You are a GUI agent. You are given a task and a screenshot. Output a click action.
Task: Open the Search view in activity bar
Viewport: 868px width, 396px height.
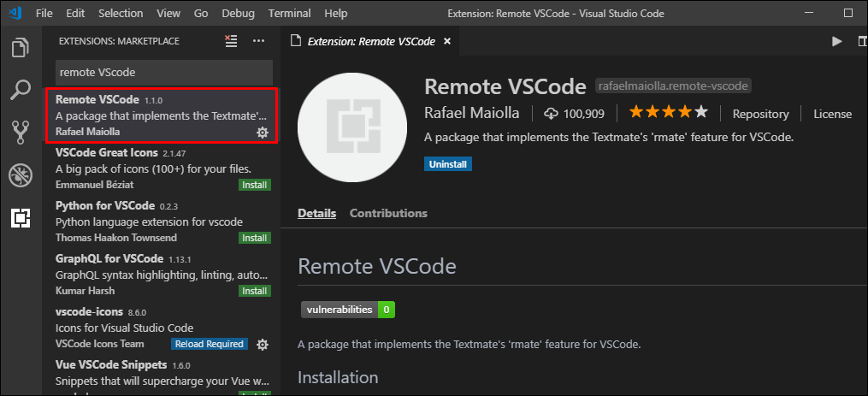[x=21, y=90]
